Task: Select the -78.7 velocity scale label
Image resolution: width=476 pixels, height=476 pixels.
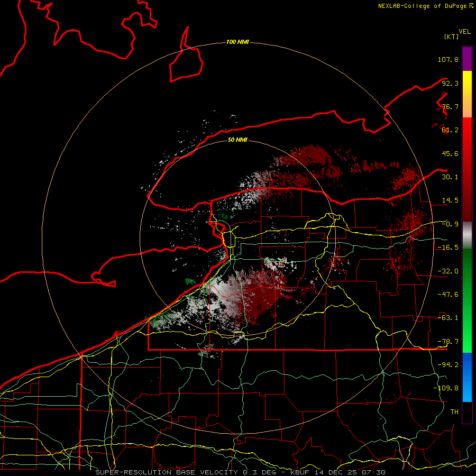Action: pyautogui.click(x=448, y=342)
